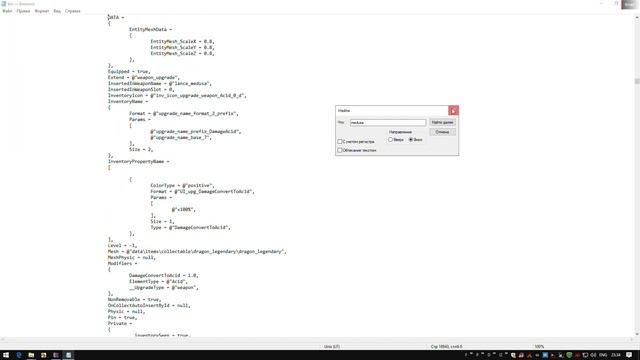Click the 'DamageConvertToAcid = 1.0,' line
The image size is (640, 360).
[164, 276]
